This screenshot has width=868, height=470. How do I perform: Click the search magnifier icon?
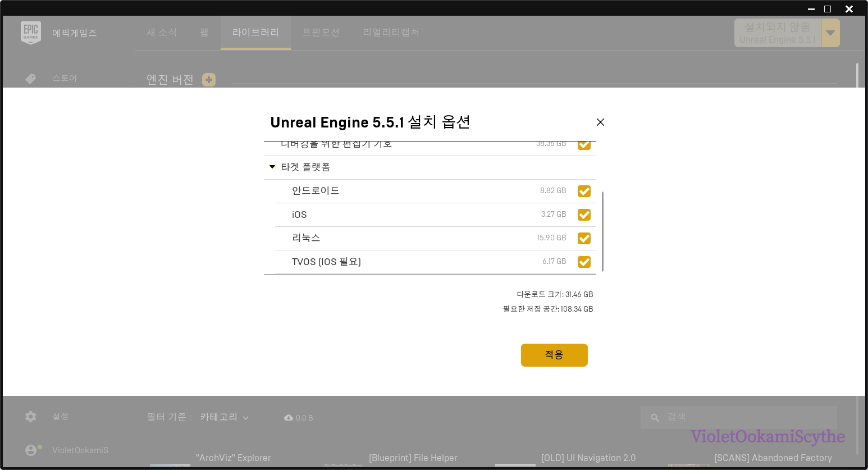coord(655,418)
